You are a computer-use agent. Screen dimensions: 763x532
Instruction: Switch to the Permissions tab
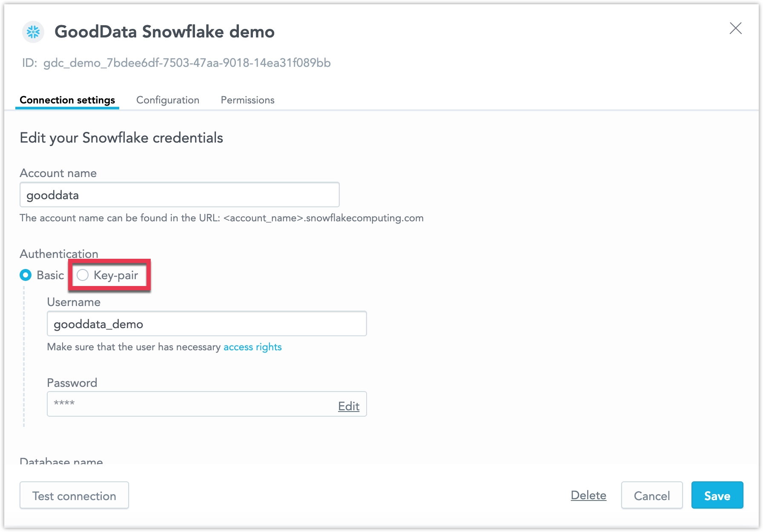(247, 100)
